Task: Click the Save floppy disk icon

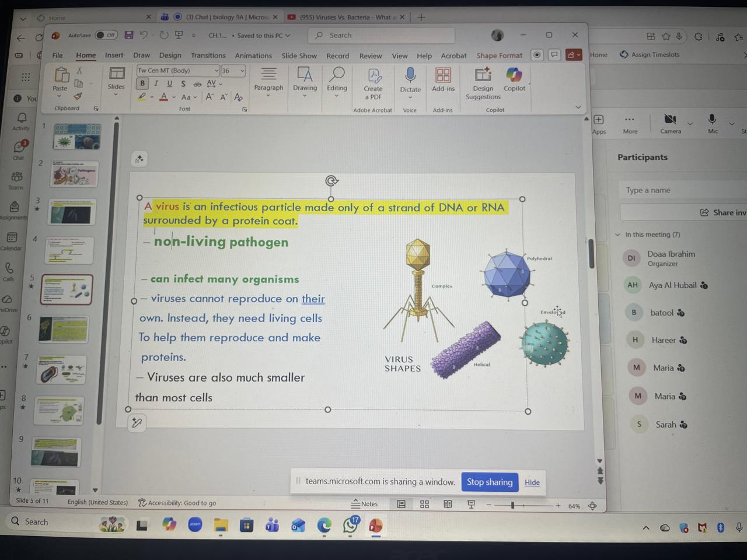Action: (x=129, y=36)
